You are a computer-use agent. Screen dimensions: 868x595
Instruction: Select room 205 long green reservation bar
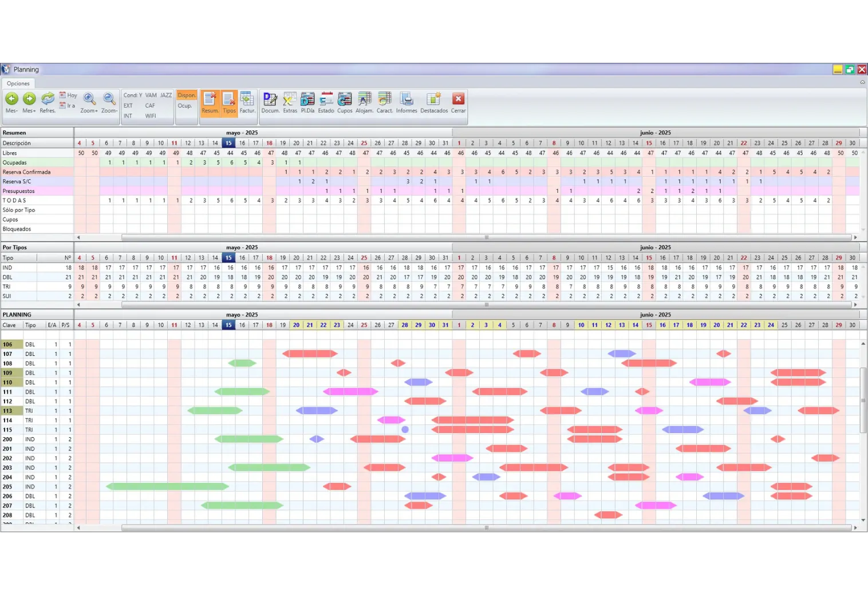[167, 487]
